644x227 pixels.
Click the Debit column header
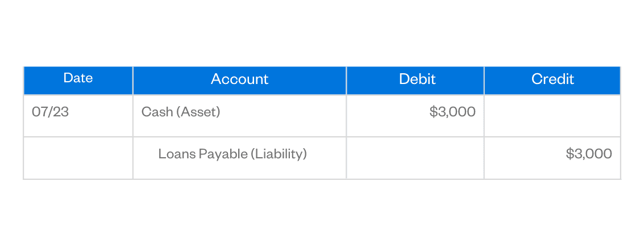click(x=417, y=79)
